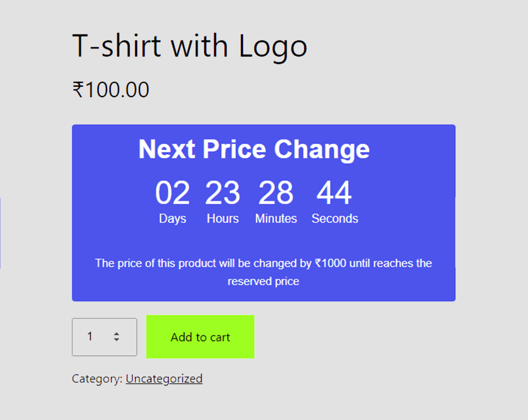Click the Seconds countdown value 44
Screen dimensions: 528x420
coord(334,192)
